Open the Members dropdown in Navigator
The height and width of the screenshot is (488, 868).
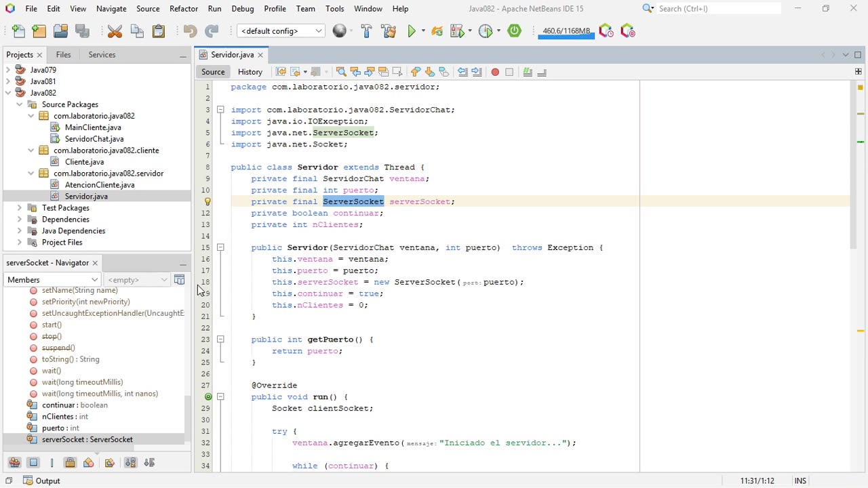[x=53, y=280]
